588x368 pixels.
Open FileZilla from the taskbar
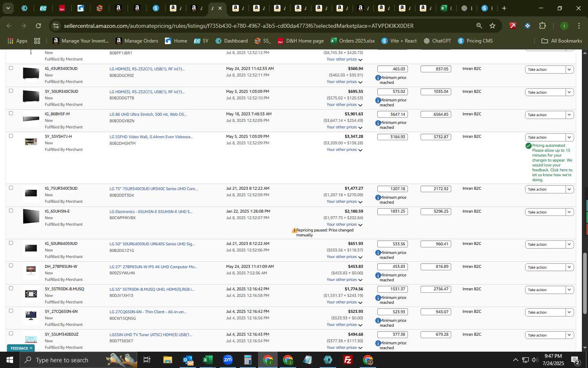tap(348, 360)
